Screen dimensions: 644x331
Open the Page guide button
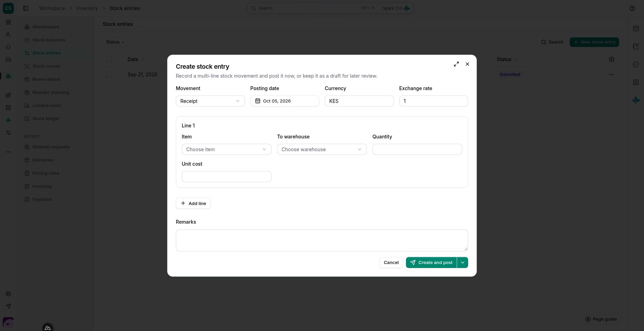[x=600, y=319]
